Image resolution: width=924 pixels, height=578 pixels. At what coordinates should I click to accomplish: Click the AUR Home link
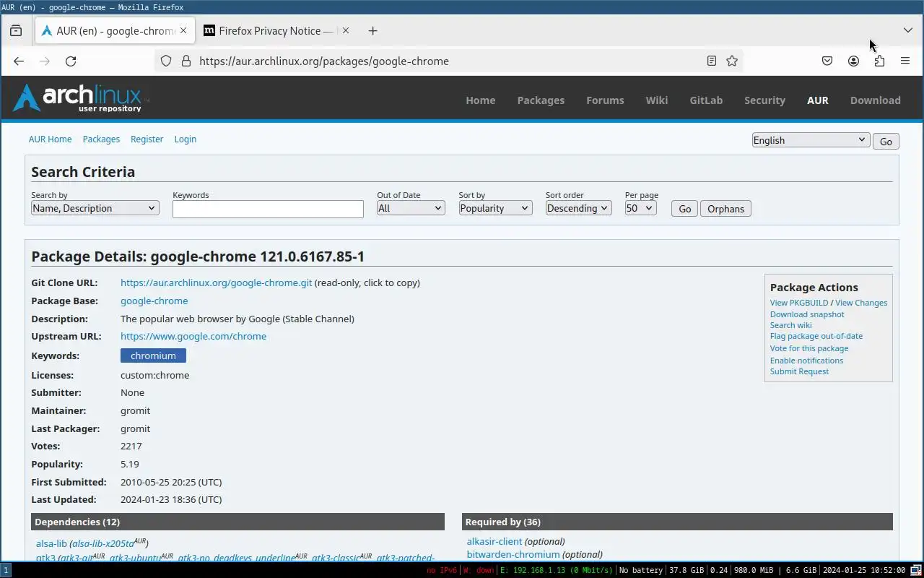(x=50, y=139)
